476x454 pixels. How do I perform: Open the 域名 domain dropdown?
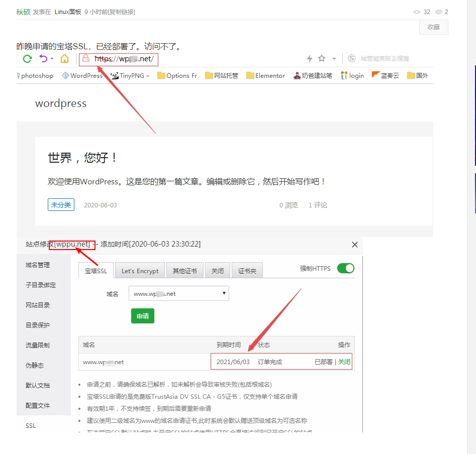pos(179,293)
